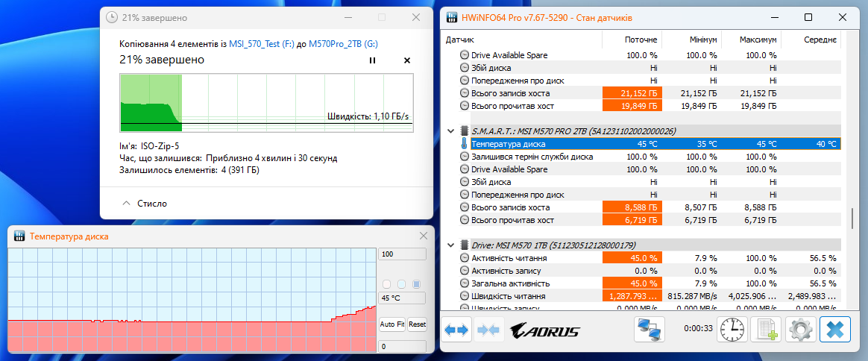The image size is (868, 361).
Task: Click the AORUS logo in HWiNFO toolbar
Action: (545, 331)
